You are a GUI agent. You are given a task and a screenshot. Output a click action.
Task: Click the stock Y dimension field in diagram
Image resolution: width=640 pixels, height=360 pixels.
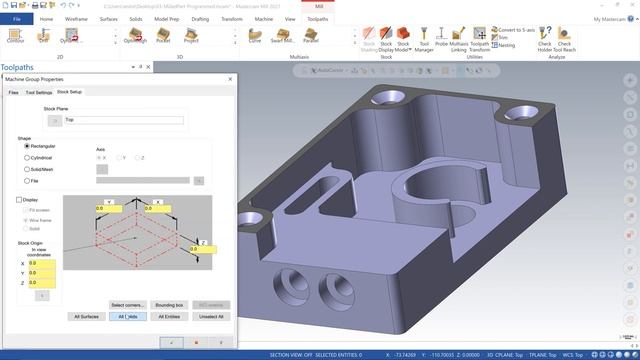(x=109, y=209)
